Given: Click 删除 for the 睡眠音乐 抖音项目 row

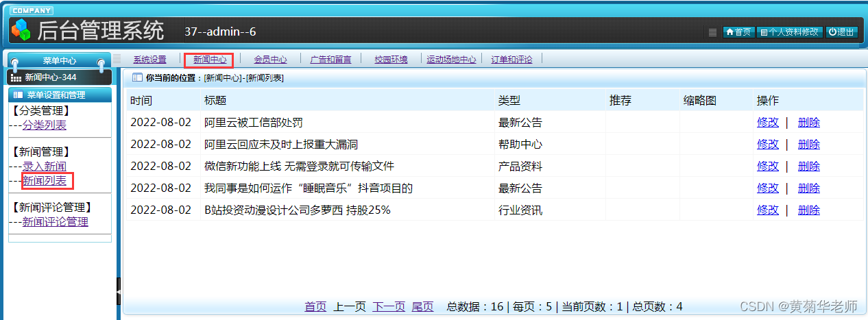Looking at the screenshot, I should coord(809,188).
